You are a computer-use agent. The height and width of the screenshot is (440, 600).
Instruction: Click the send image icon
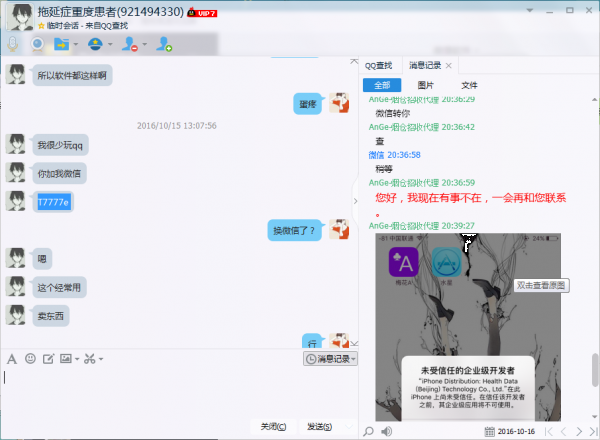coord(66,359)
